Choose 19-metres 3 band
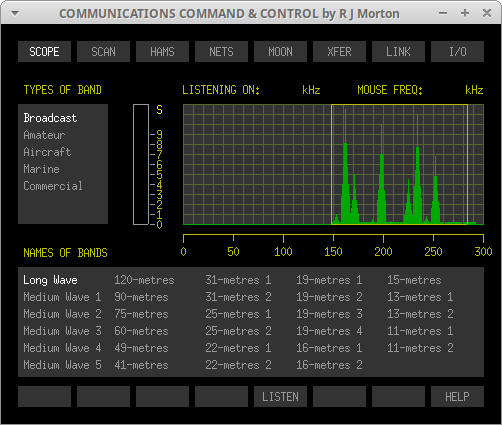The width and height of the screenshot is (502, 425). pyautogui.click(x=329, y=314)
